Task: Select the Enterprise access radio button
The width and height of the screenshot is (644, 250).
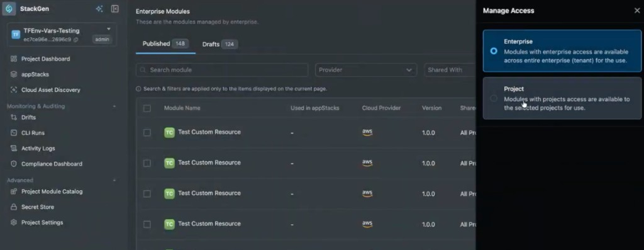Action: pos(494,51)
